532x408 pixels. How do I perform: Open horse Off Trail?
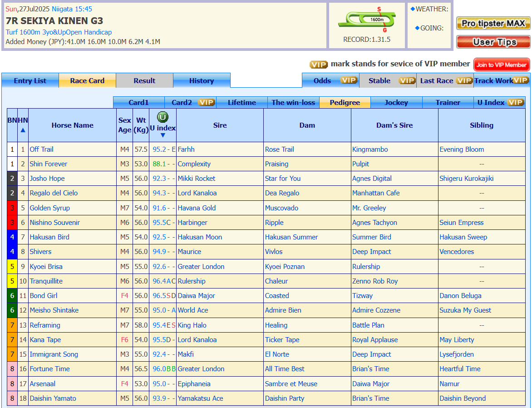coord(41,149)
